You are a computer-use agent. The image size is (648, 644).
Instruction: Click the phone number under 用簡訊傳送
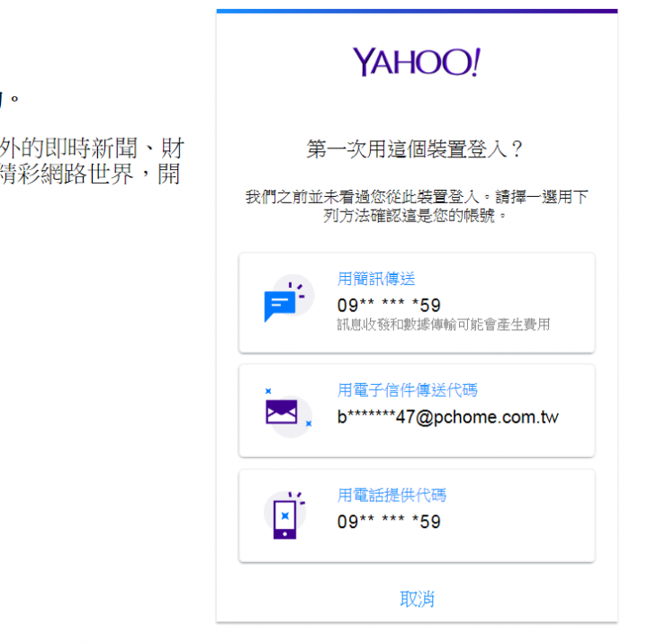(x=389, y=306)
